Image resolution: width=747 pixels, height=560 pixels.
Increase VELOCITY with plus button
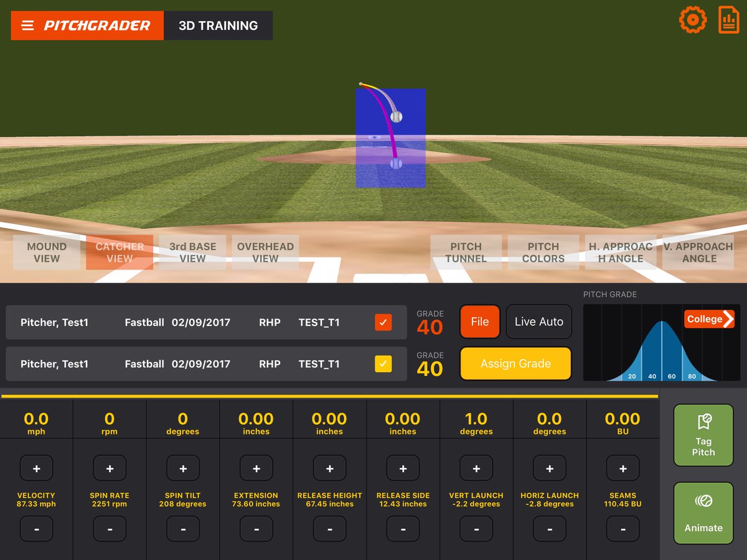(x=36, y=469)
